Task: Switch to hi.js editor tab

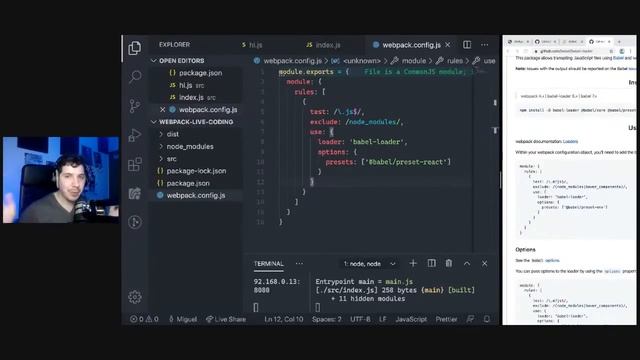Action: tap(252, 44)
